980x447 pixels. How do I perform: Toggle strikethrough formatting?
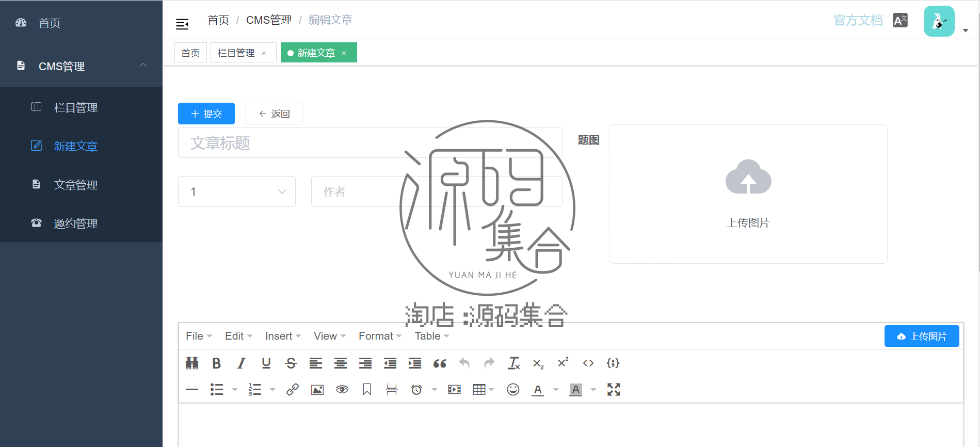(291, 363)
